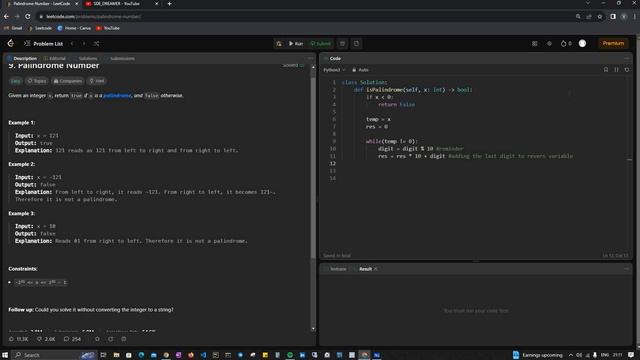Open the YouTube bookmark
Viewport: 640px width, 360px height.
tap(108, 28)
